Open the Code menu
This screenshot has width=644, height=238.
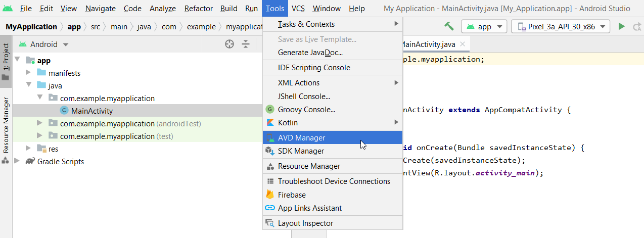click(132, 9)
